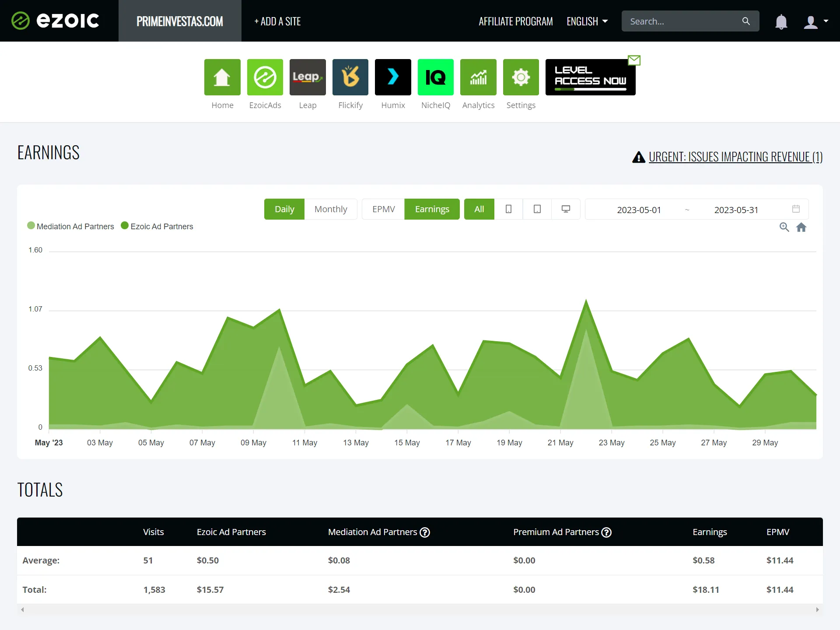Edit the start date 2023-05-01
Screen dimensions: 840x630
point(639,210)
